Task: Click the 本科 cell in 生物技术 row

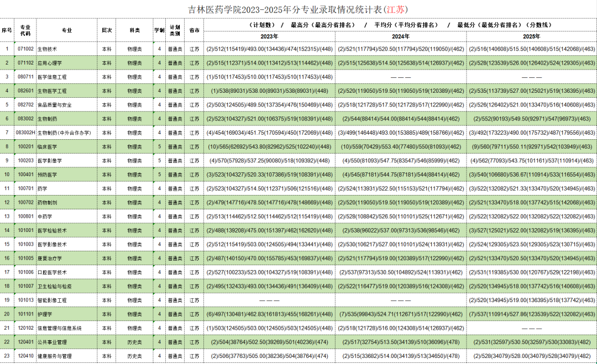Action: [x=107, y=49]
